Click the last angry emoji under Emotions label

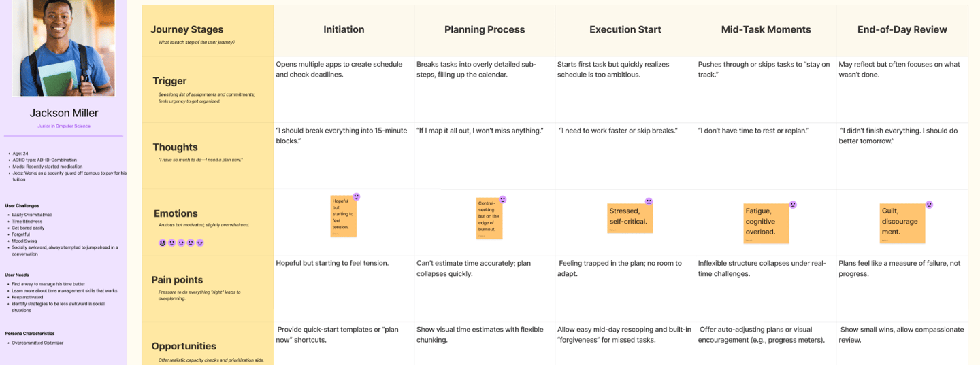coord(200,243)
